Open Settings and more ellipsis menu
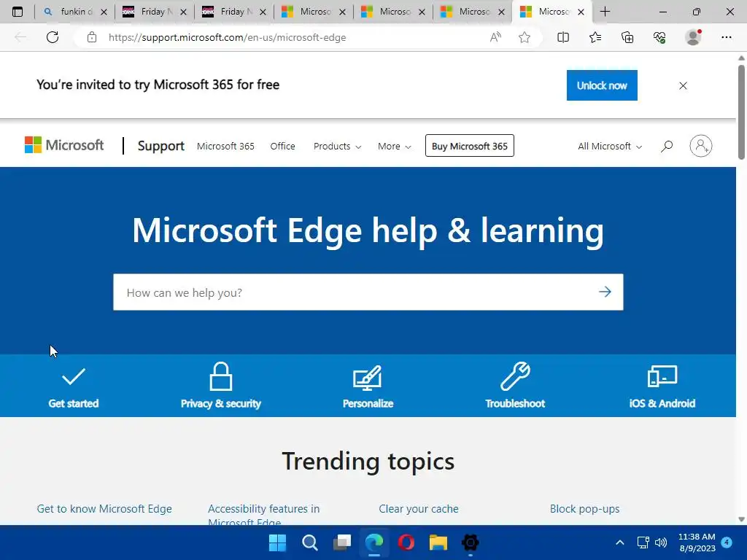 (726, 37)
